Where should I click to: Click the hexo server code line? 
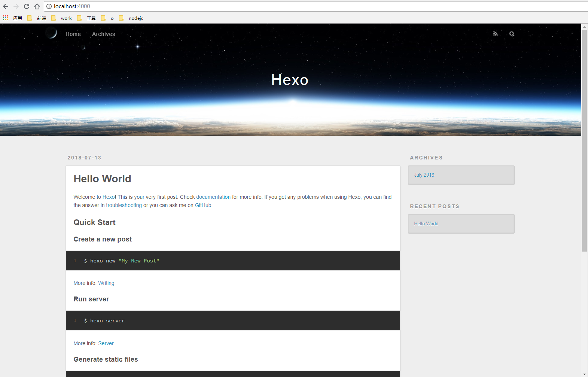tap(104, 321)
